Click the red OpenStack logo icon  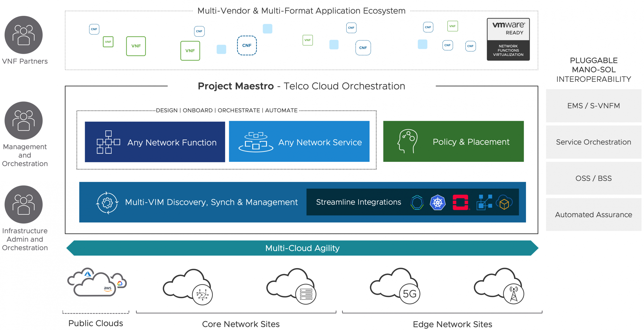tap(460, 202)
